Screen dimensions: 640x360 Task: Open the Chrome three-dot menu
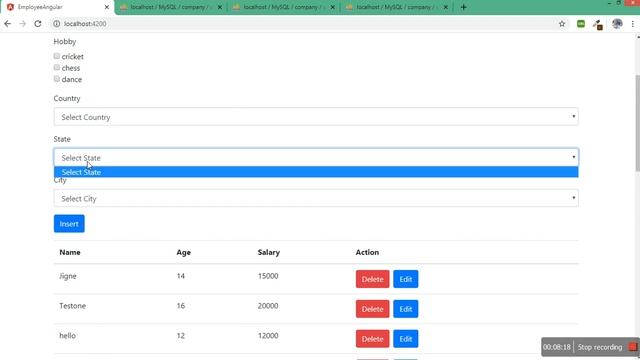[633, 24]
